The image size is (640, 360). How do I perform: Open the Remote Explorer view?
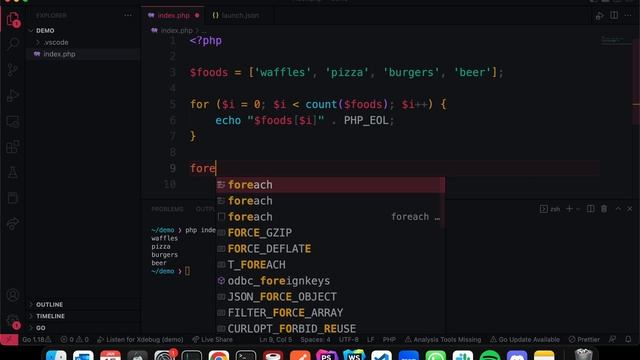tap(13, 121)
